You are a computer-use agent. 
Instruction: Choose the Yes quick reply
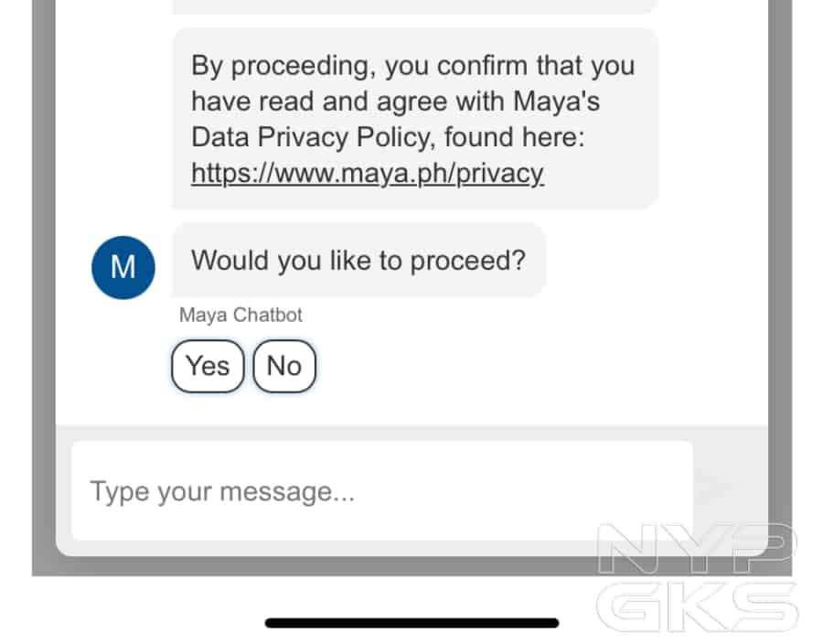(208, 366)
